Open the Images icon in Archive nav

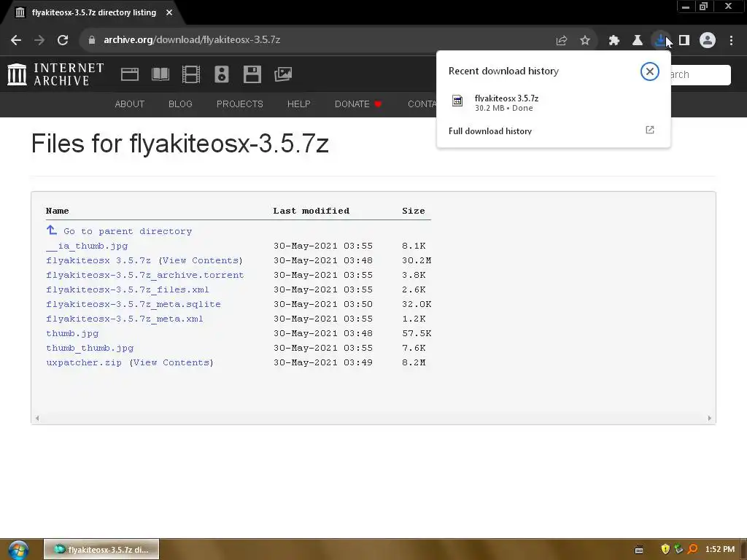coord(283,74)
